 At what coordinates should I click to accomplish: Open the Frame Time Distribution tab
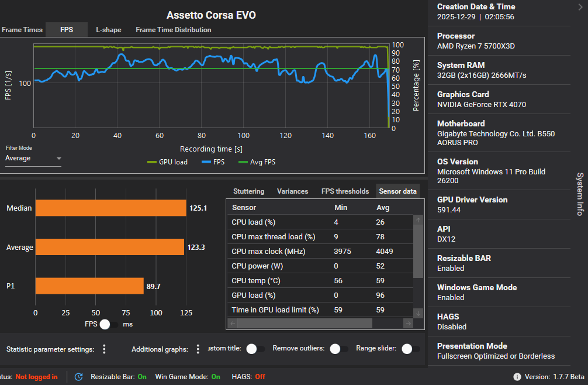(x=173, y=30)
